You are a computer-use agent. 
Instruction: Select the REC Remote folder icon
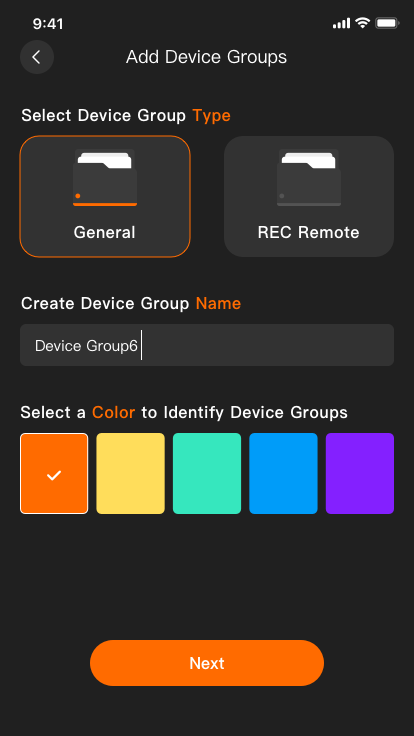tap(309, 177)
